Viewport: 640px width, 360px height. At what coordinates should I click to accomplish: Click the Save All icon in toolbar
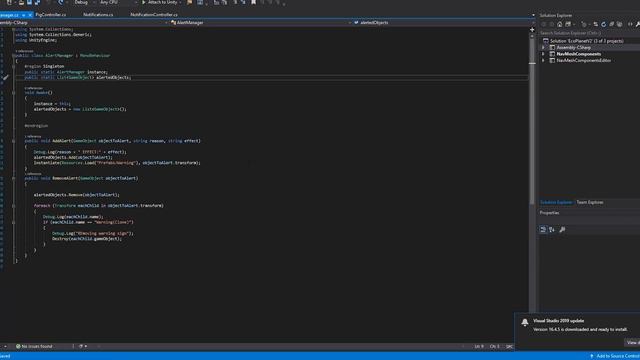37,2
